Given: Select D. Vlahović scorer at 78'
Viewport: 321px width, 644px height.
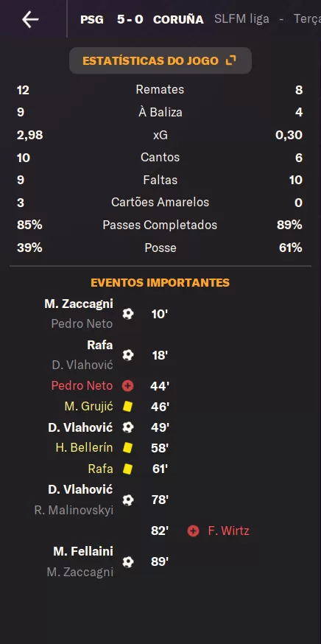Looking at the screenshot, I should (80, 489).
